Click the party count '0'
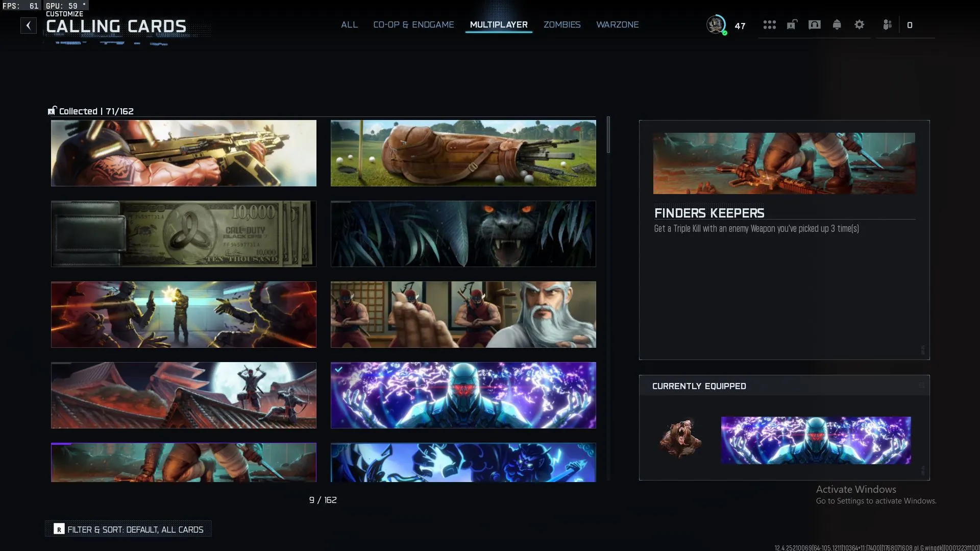 pos(910,25)
